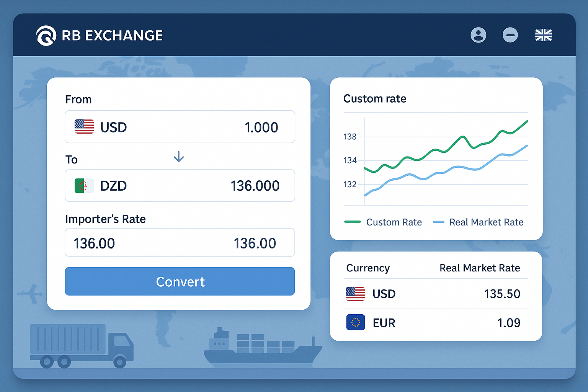Viewport: 588px width, 392px height.
Task: Click the Real Market Rate header link
Action: click(480, 268)
